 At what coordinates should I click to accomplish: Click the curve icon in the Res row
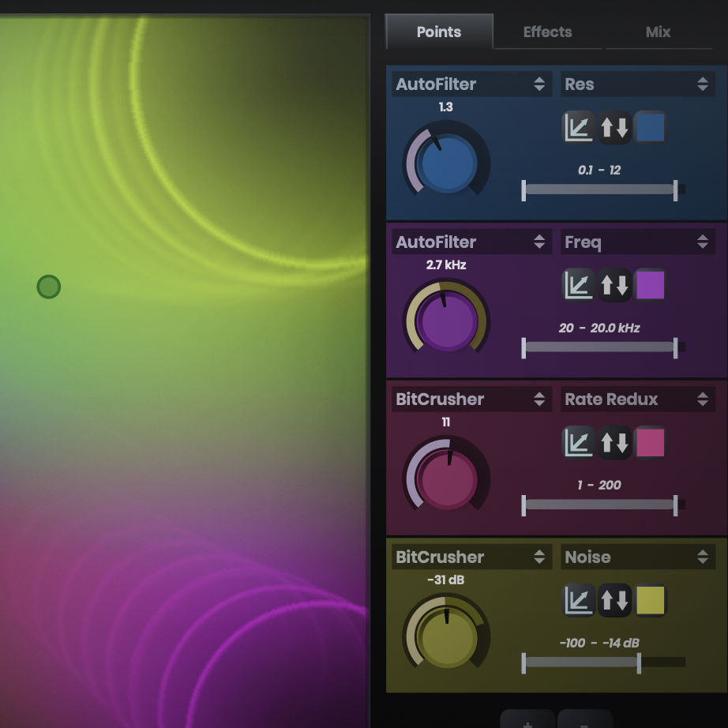tap(578, 127)
